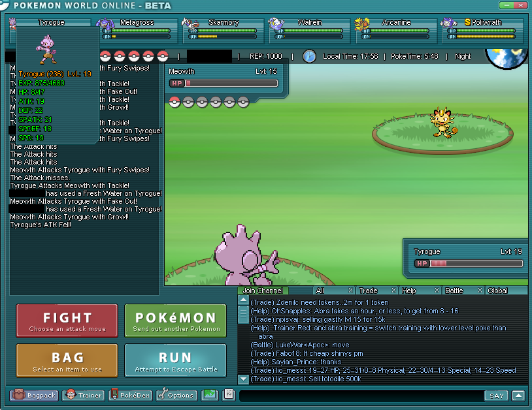The height and width of the screenshot is (410, 532).
Task: Click Poliwrath's yellow XP bar
Action: [x=482, y=37]
